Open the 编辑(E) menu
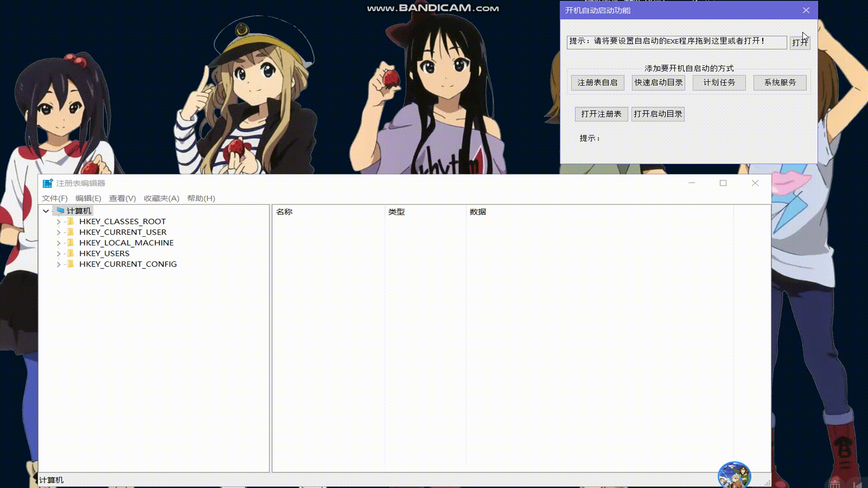Image resolution: width=868 pixels, height=488 pixels. [x=88, y=198]
